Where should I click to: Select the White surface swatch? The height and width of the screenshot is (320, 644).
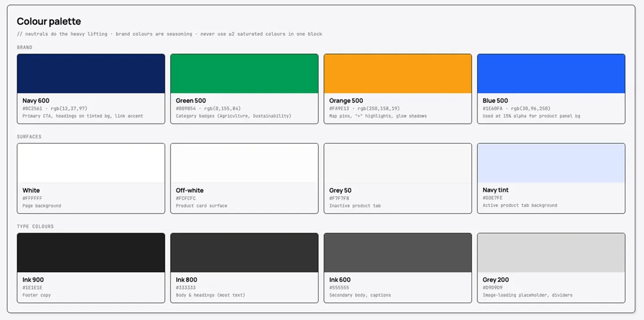pos(91,163)
